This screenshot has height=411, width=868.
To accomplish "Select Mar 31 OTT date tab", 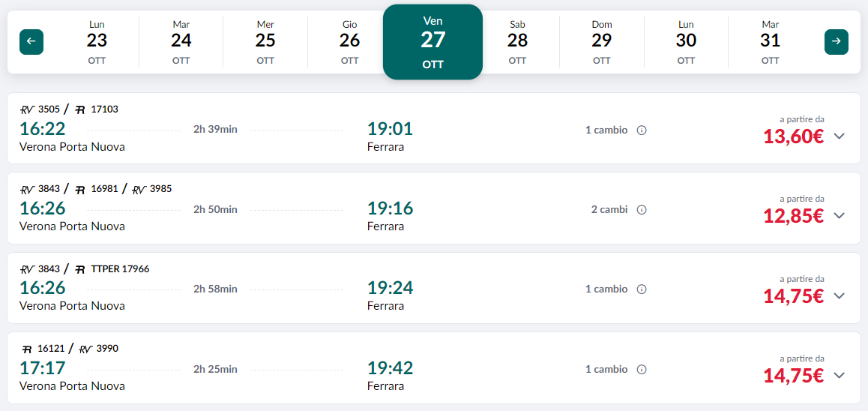I will click(770, 42).
